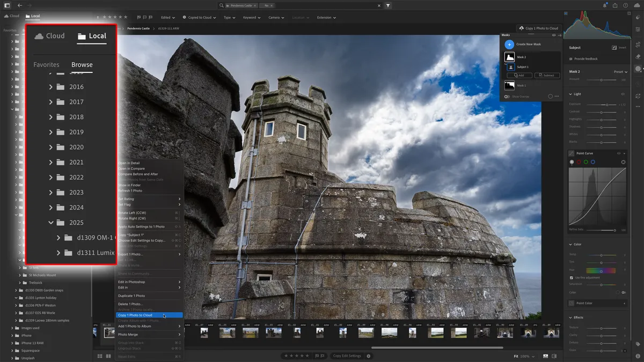Click the Create New Mask plus icon
Image resolution: width=644 pixels, height=362 pixels.
pos(509,45)
